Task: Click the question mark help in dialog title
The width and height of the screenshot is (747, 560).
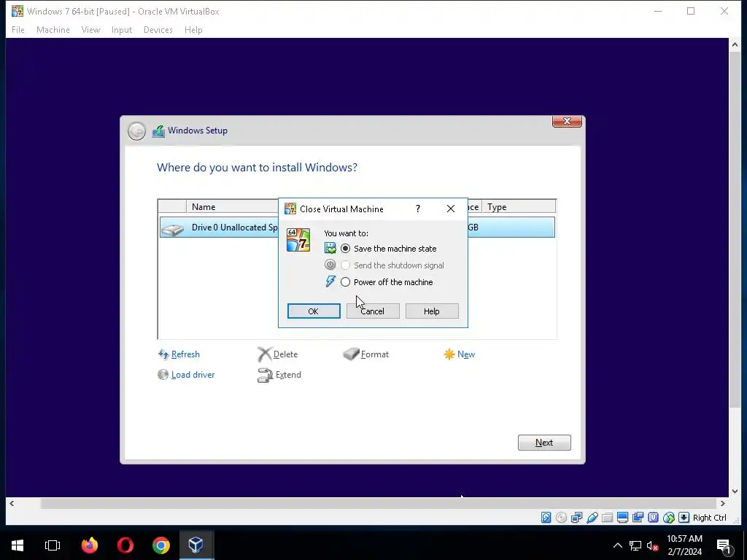Action: tap(418, 209)
